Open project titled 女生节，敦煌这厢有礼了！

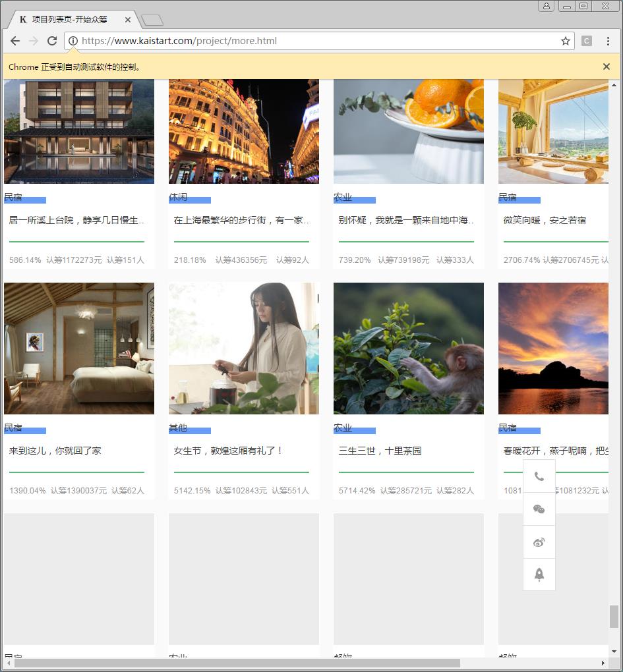coord(228,451)
